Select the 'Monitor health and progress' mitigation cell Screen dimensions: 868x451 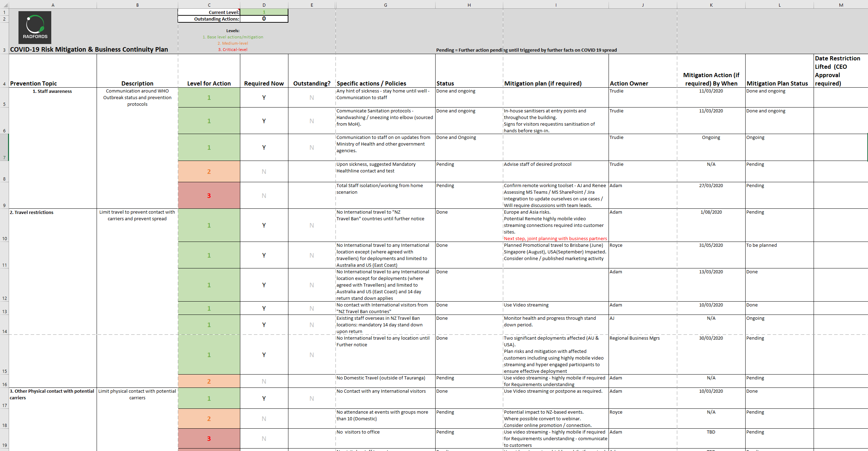[556, 325]
